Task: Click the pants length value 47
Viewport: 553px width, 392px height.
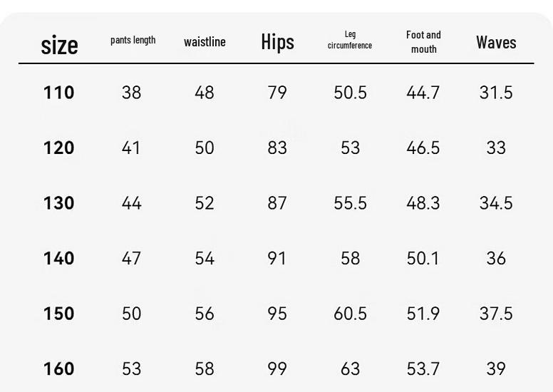Action: 132,258
